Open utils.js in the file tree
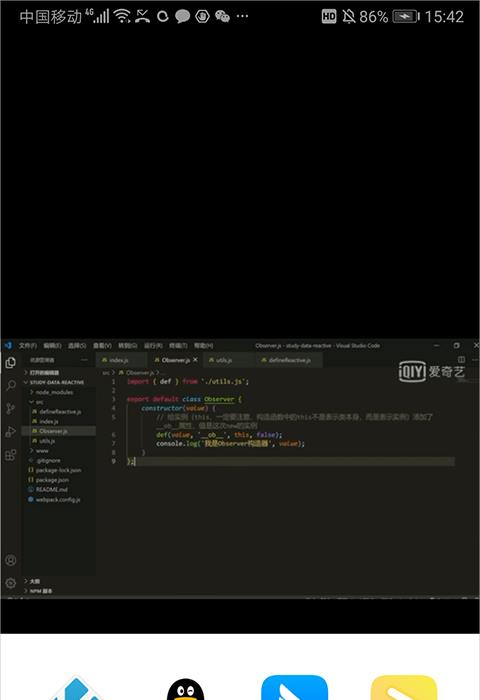Screen dimensions: 480x700 pos(59,441)
